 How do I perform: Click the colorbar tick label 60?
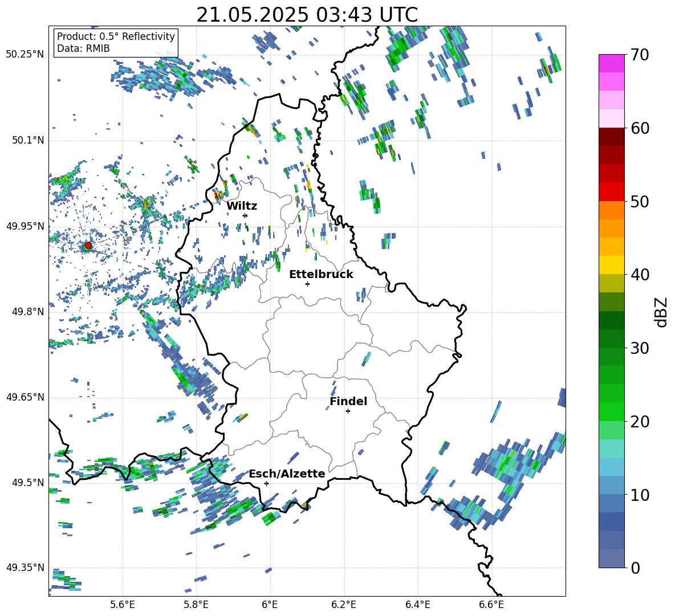[x=640, y=128]
